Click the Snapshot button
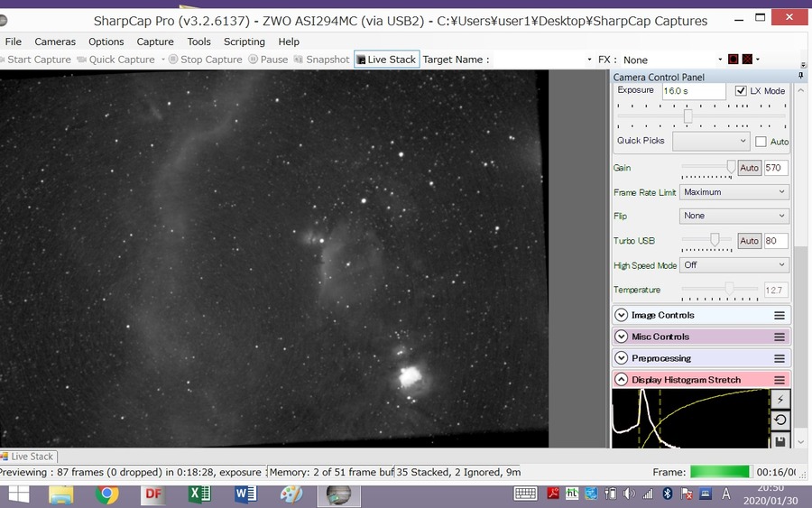 click(x=322, y=60)
